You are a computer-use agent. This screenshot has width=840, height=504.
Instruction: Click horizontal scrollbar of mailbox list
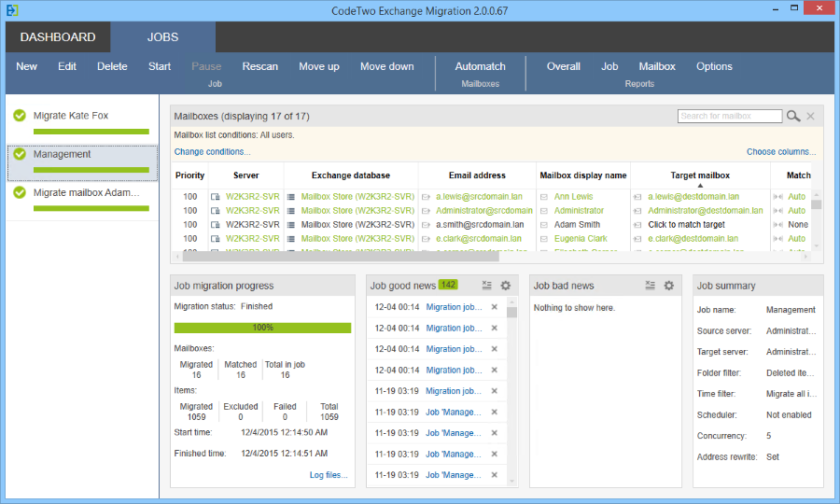coord(341,257)
